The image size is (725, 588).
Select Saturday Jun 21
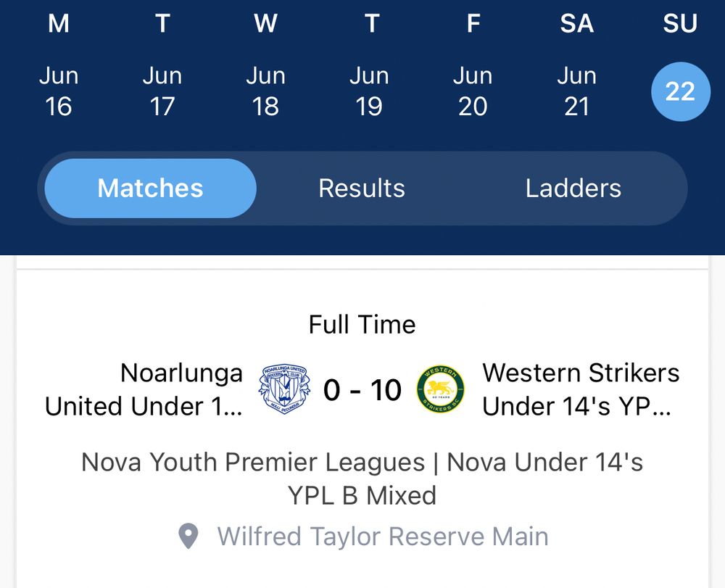[576, 91]
